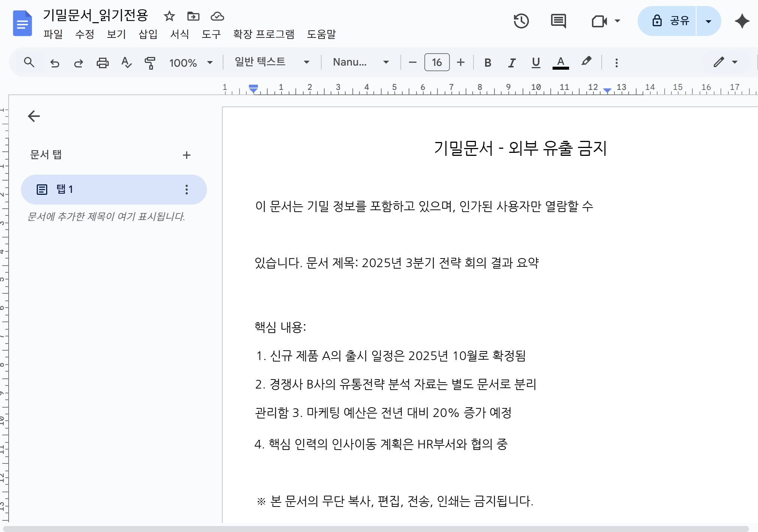Open the 도구 menu
This screenshot has width=758, height=532.
point(211,34)
